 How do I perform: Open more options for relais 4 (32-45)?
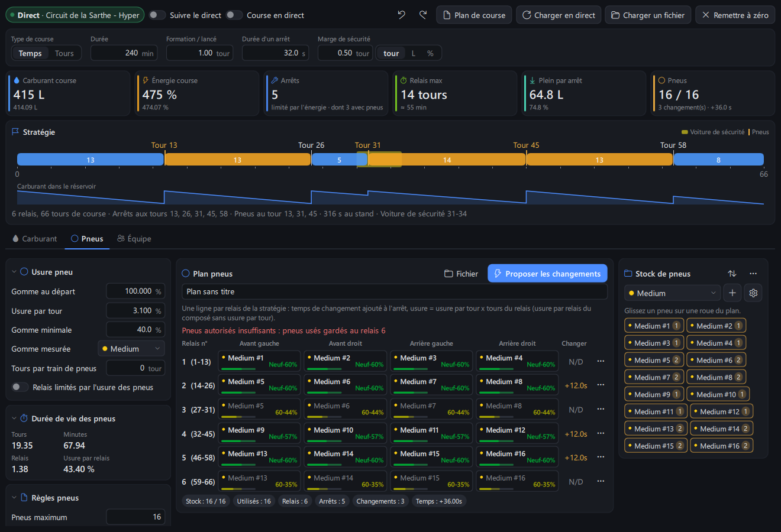click(x=601, y=433)
